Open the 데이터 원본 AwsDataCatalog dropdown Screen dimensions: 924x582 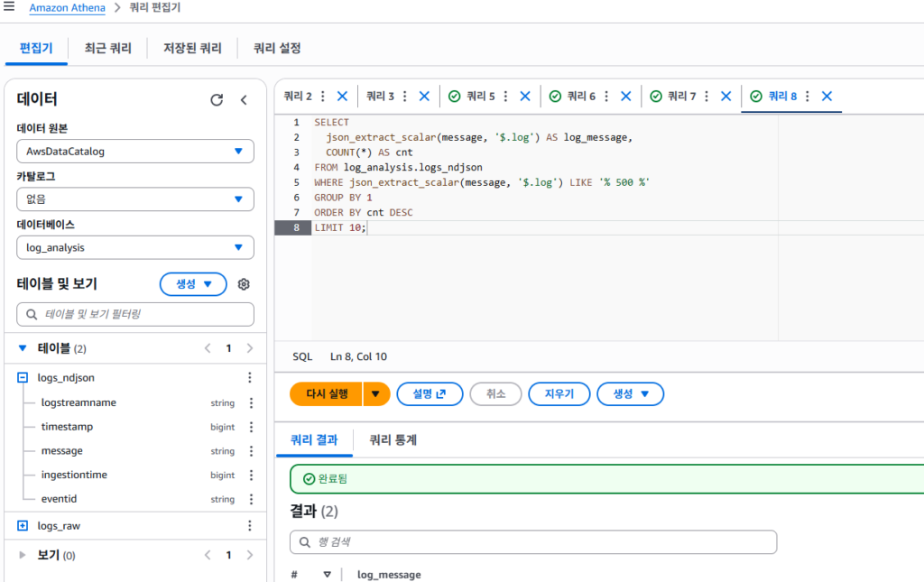135,152
